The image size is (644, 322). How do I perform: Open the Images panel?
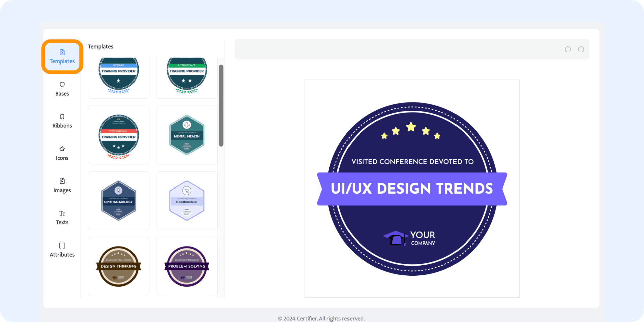click(x=62, y=185)
